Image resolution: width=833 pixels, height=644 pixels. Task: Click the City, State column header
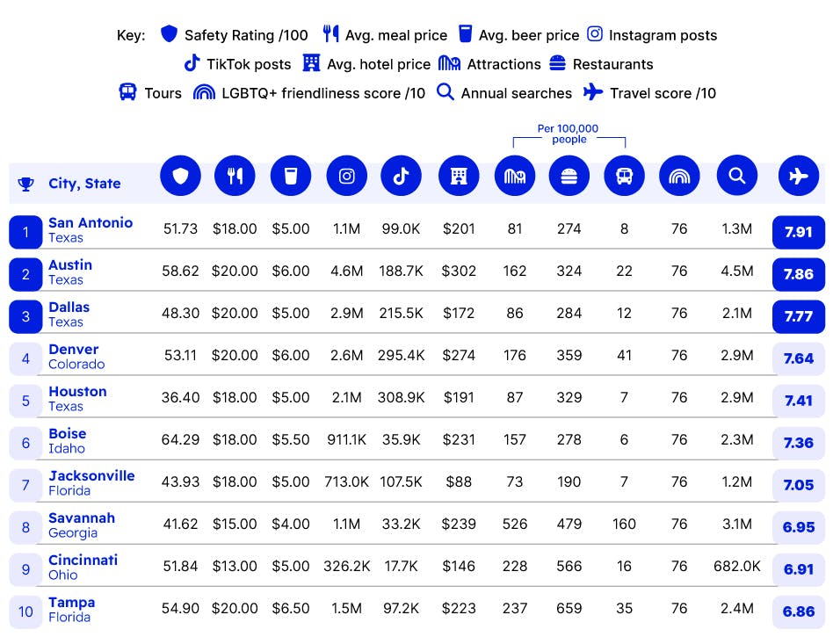84,184
